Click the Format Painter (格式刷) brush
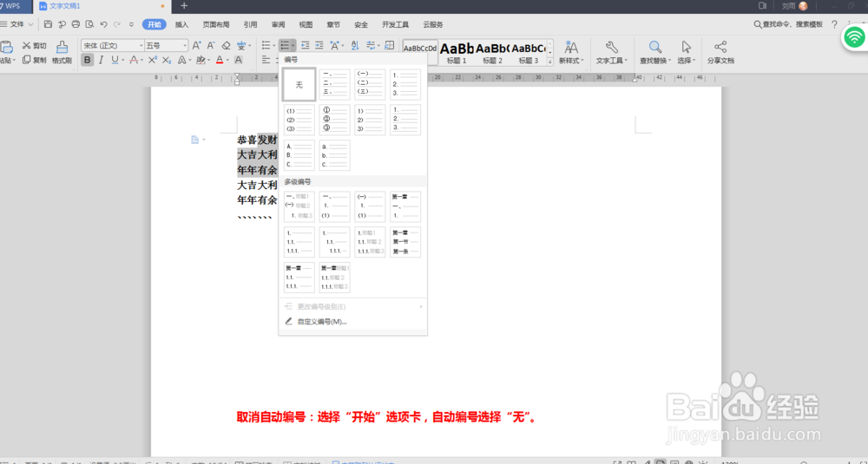Screen dimensions: 868x464 coord(62,53)
